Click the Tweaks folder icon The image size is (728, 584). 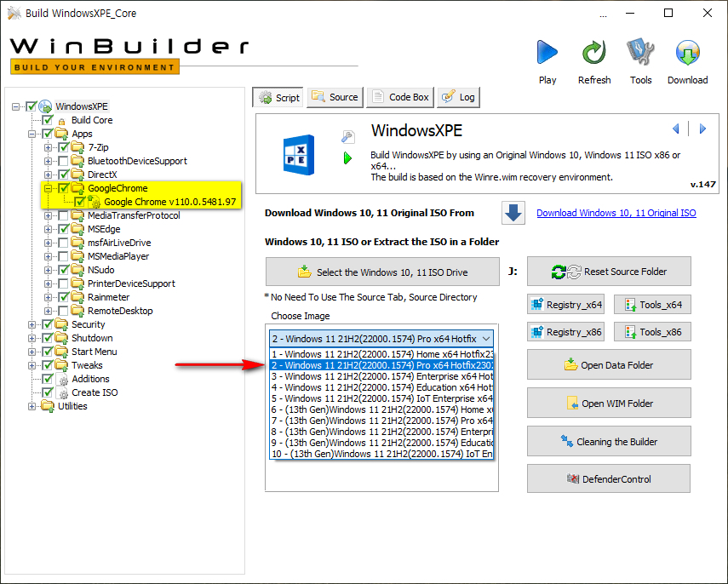(x=61, y=365)
